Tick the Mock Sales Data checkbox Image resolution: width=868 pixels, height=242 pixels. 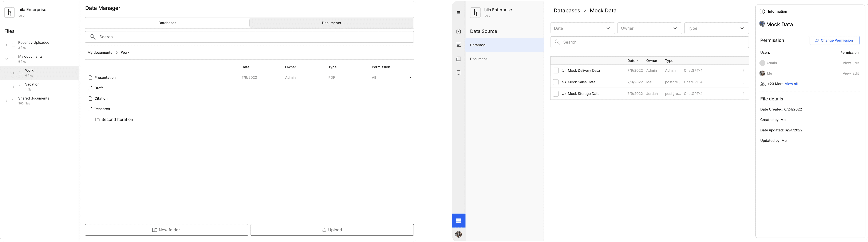[556, 82]
